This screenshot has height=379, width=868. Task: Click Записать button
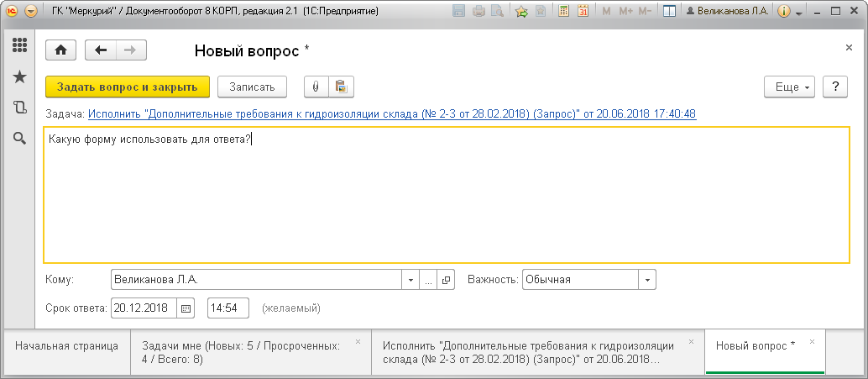click(252, 87)
